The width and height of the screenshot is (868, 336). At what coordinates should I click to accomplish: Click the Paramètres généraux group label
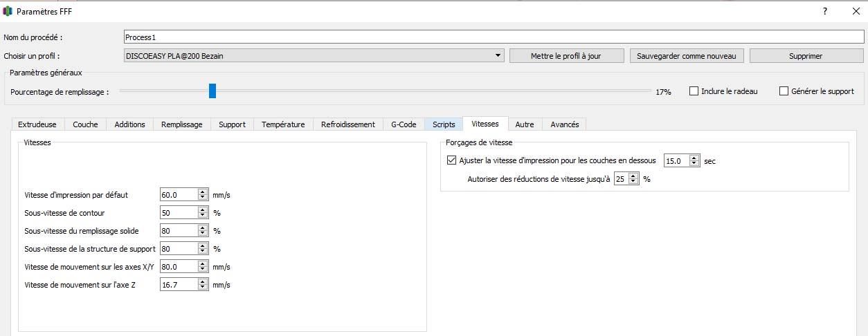click(x=46, y=73)
